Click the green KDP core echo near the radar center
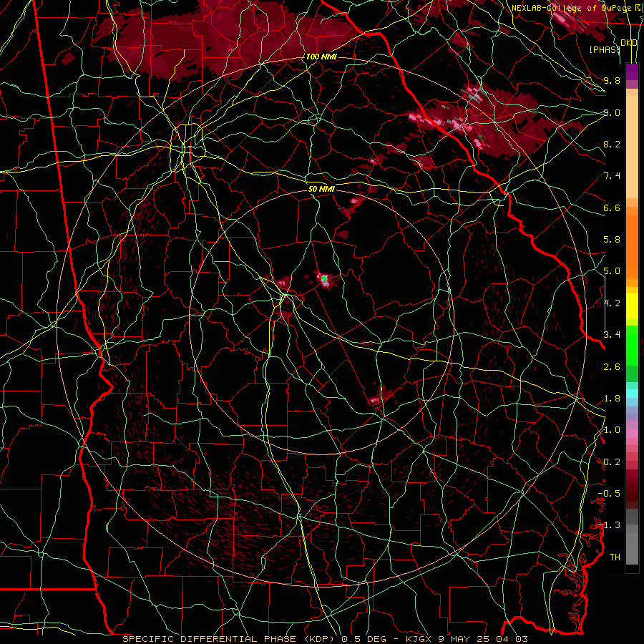Viewport: 644px width, 644px height. (x=324, y=279)
